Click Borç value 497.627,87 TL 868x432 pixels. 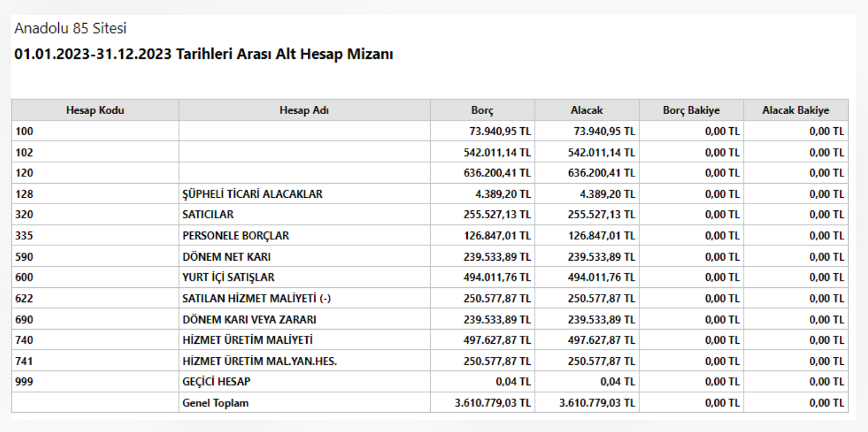497,340
